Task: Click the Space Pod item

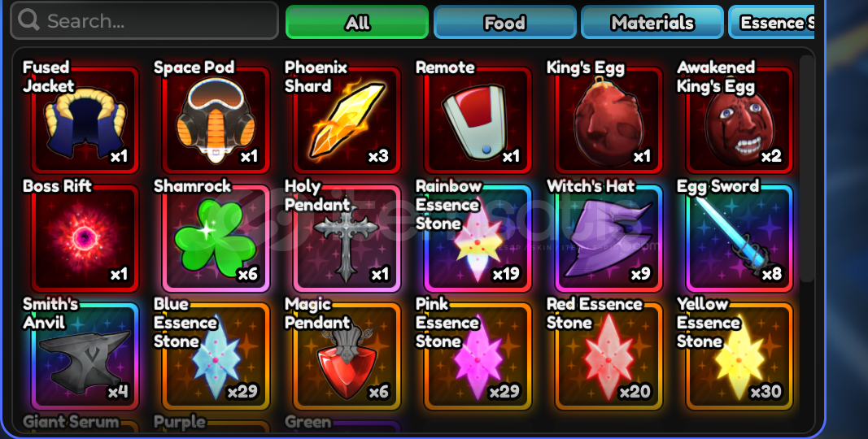Action: click(x=216, y=120)
